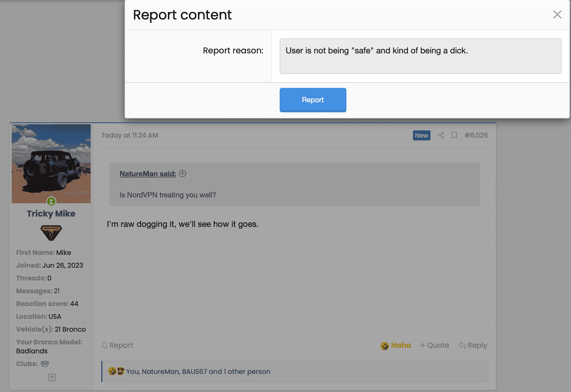Click the 'Joined: Jun 26, 2023' row
The width and height of the screenshot is (571, 392).
[51, 265]
